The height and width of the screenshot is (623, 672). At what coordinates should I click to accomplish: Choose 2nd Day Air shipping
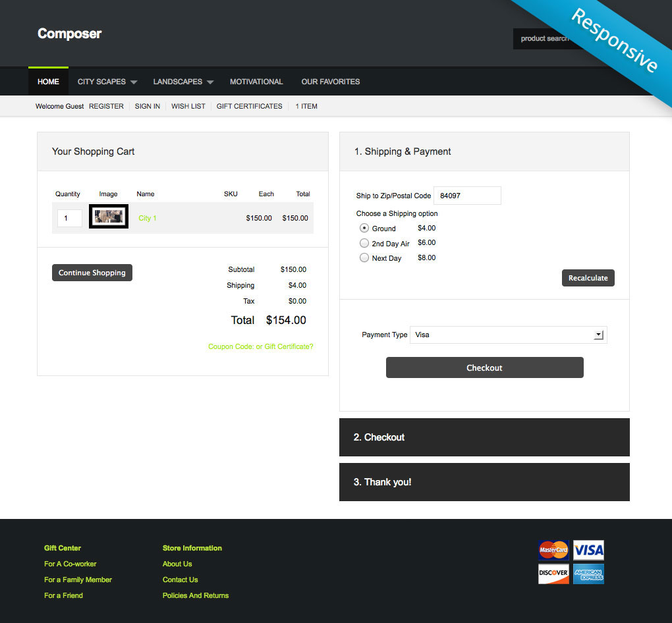coord(364,243)
